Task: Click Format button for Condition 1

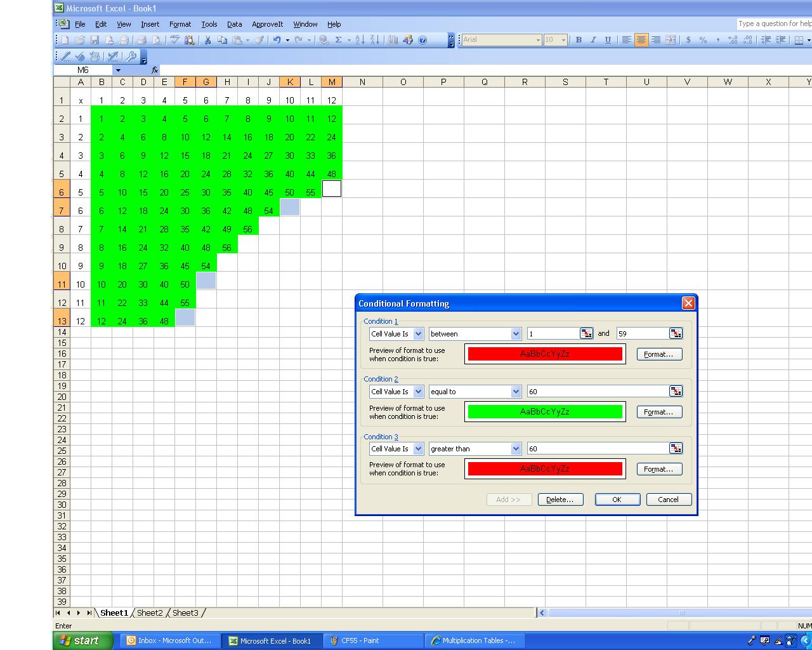Action: (659, 354)
